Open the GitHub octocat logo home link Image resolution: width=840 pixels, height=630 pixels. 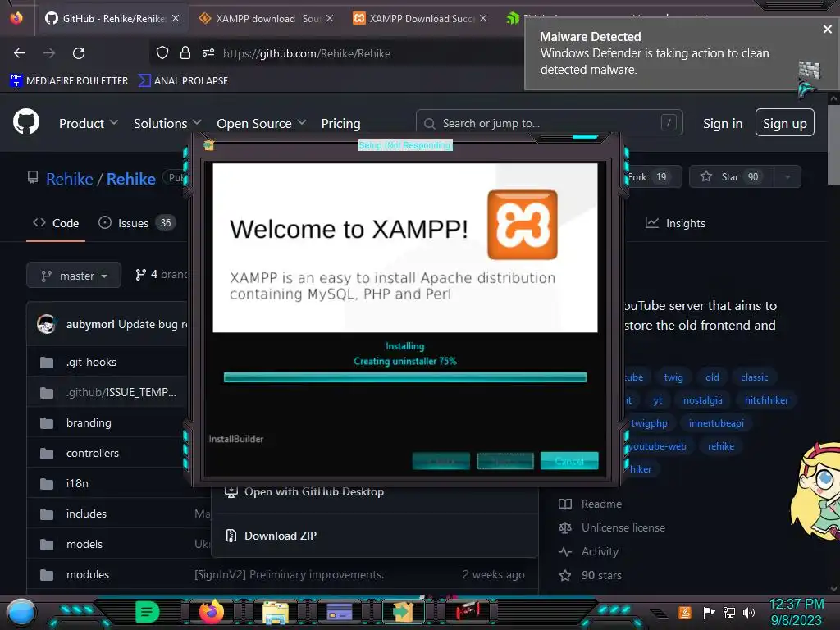point(26,122)
